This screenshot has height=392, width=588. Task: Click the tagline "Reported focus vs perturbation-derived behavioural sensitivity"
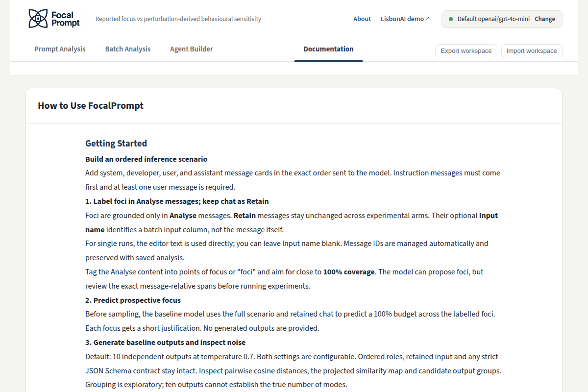[x=178, y=19]
